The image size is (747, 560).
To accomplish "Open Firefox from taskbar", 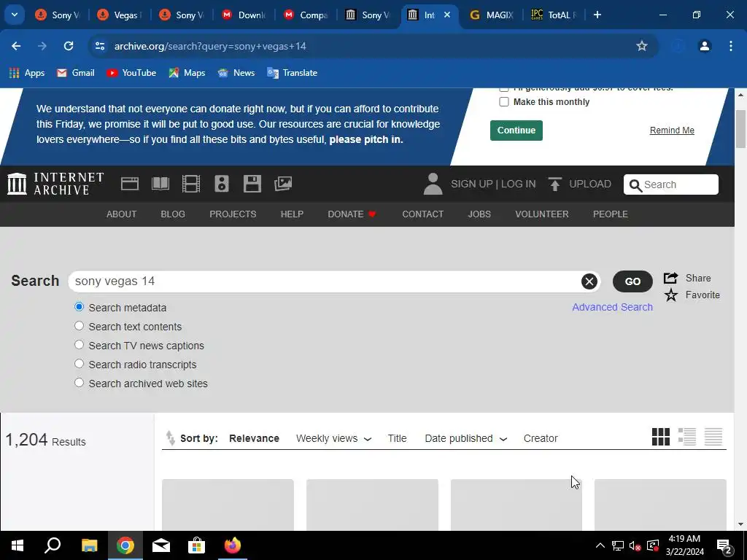I will tap(233, 545).
